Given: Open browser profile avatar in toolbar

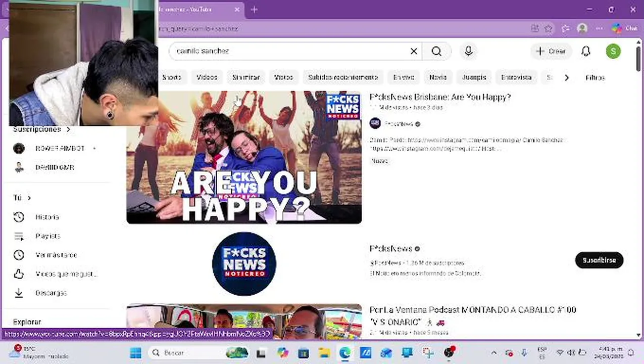Looking at the screenshot, I should coord(582,29).
